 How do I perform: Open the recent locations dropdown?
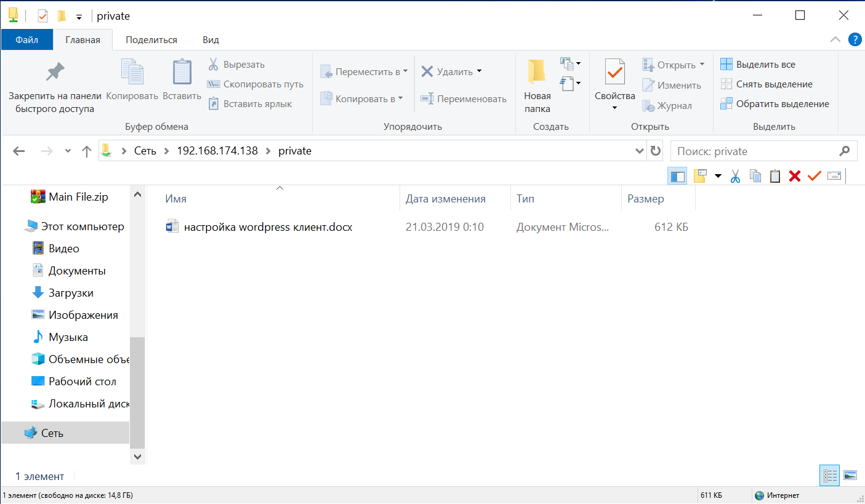pos(68,151)
